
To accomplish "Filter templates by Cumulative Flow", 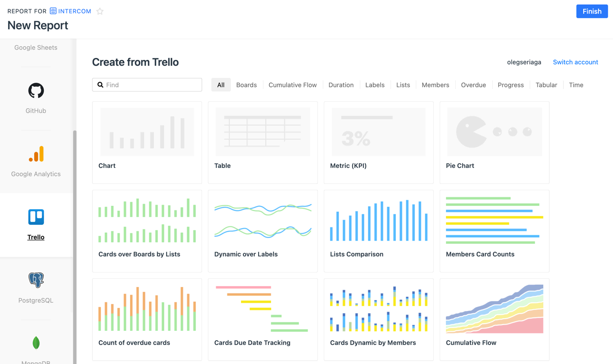I will pos(293,85).
